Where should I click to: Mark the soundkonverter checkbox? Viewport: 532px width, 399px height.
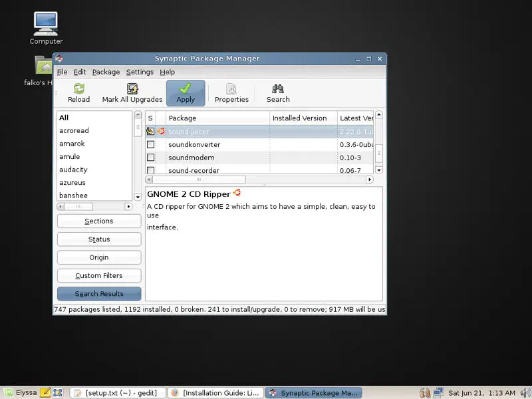[151, 144]
